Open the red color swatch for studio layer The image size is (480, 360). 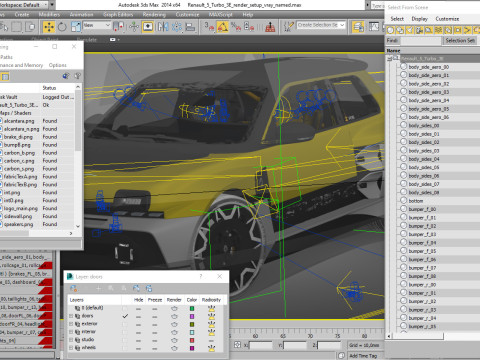click(192, 340)
